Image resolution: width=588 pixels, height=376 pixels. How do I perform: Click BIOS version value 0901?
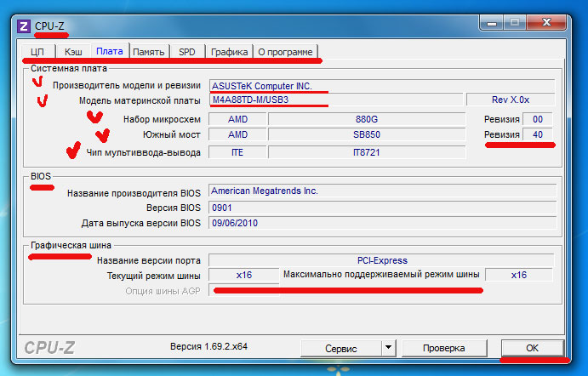point(383,208)
